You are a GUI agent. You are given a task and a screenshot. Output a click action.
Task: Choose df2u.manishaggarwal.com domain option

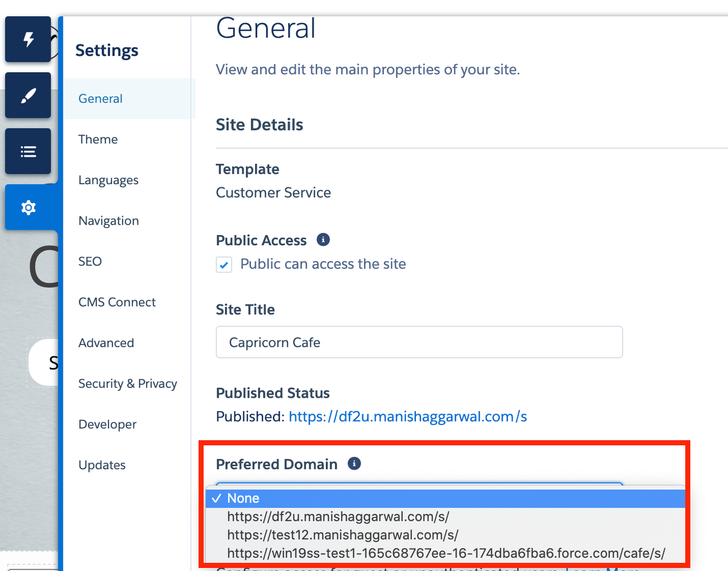[x=445, y=516]
